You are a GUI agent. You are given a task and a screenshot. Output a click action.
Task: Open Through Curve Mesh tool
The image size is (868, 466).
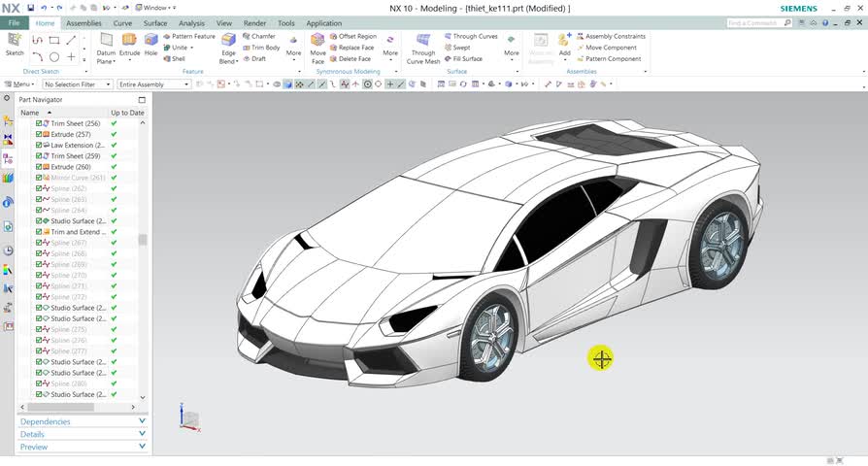pos(423,49)
